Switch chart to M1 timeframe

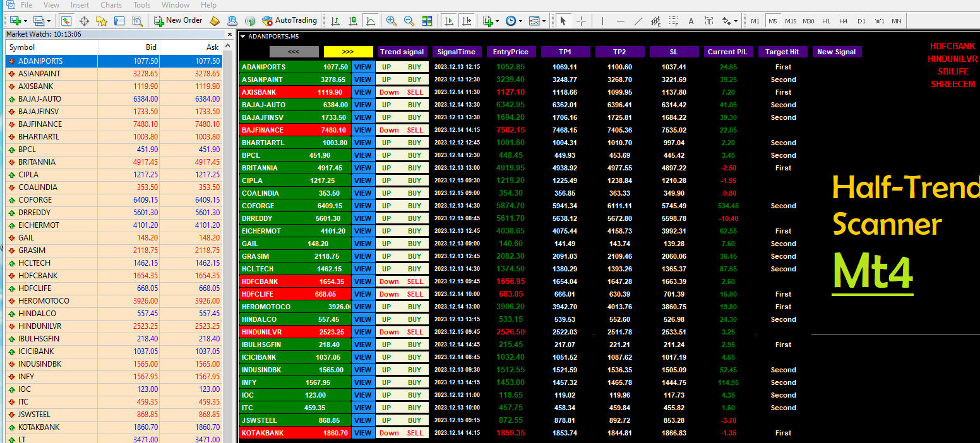pyautogui.click(x=755, y=21)
